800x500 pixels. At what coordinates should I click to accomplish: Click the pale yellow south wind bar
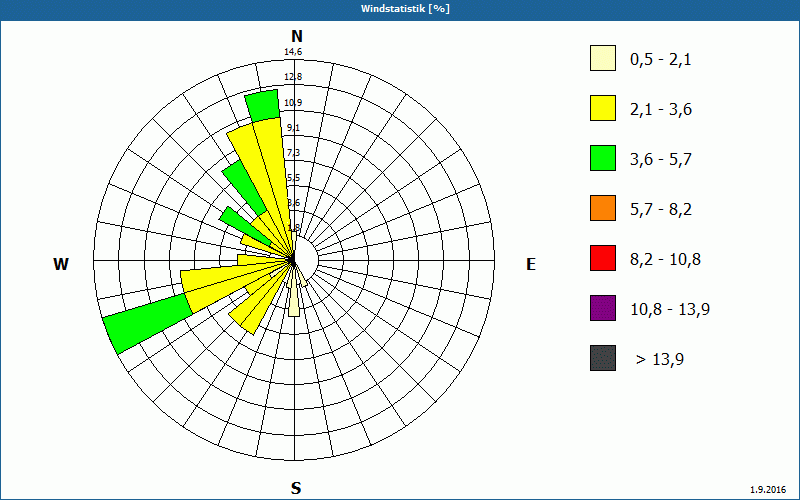(294, 298)
